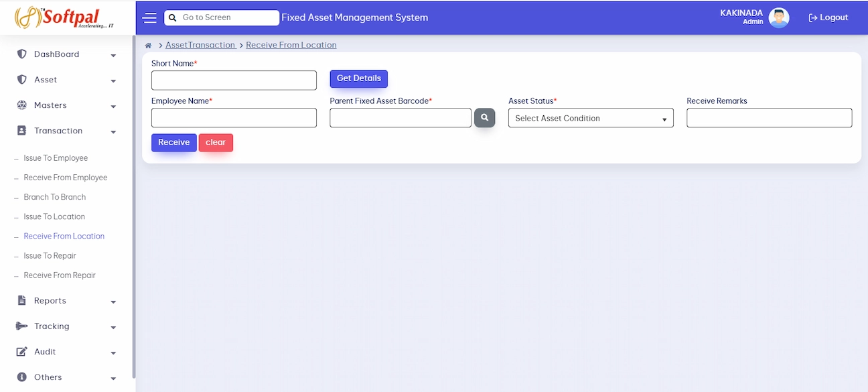Screen dimensions: 868x392
Task: Click the Softpal logo
Action: point(64,17)
